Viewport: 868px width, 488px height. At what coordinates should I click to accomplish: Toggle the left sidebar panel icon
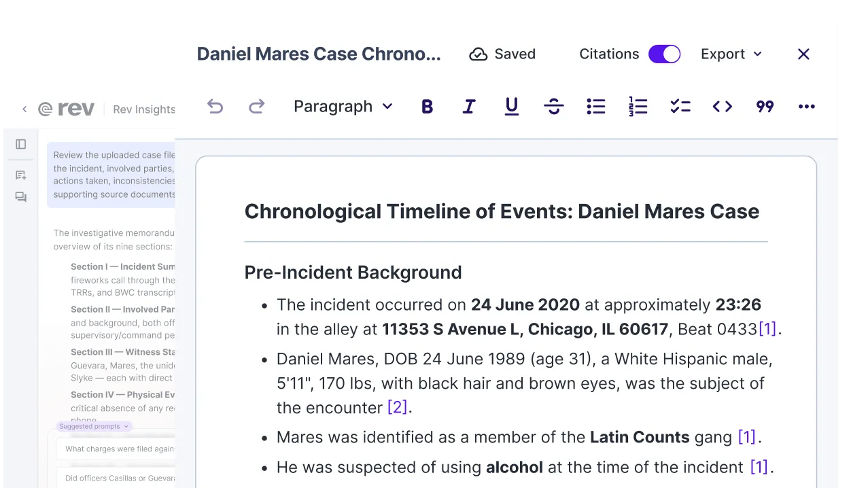coord(21,144)
